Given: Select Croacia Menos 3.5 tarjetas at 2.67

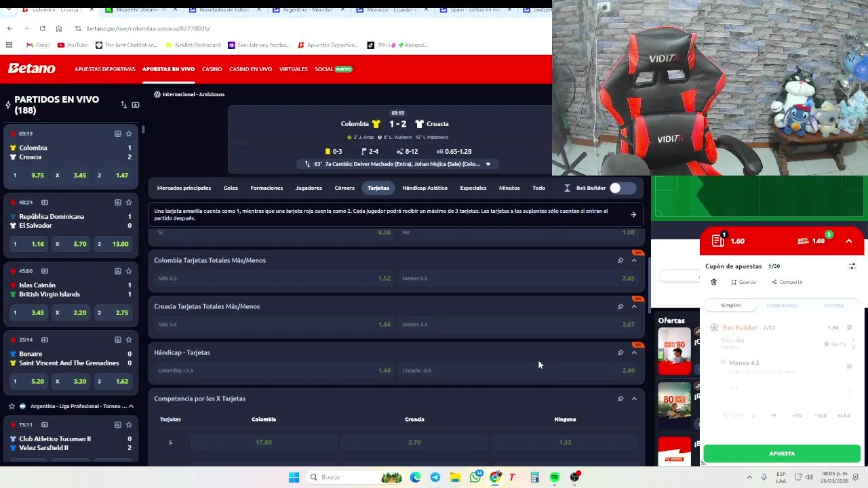Looking at the screenshot, I should 518,325.
